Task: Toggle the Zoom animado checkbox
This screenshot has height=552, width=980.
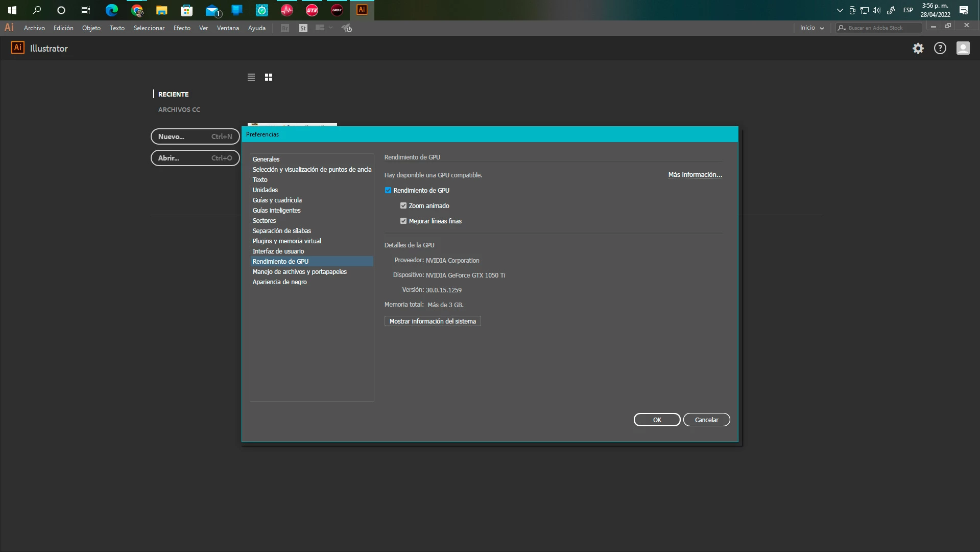Action: coord(403,206)
